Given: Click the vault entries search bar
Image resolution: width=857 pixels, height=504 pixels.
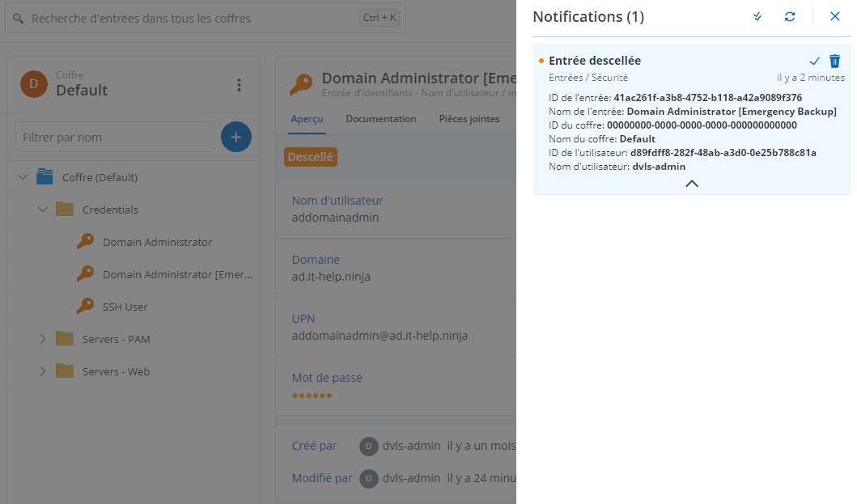Looking at the screenshot, I should tap(194, 18).
